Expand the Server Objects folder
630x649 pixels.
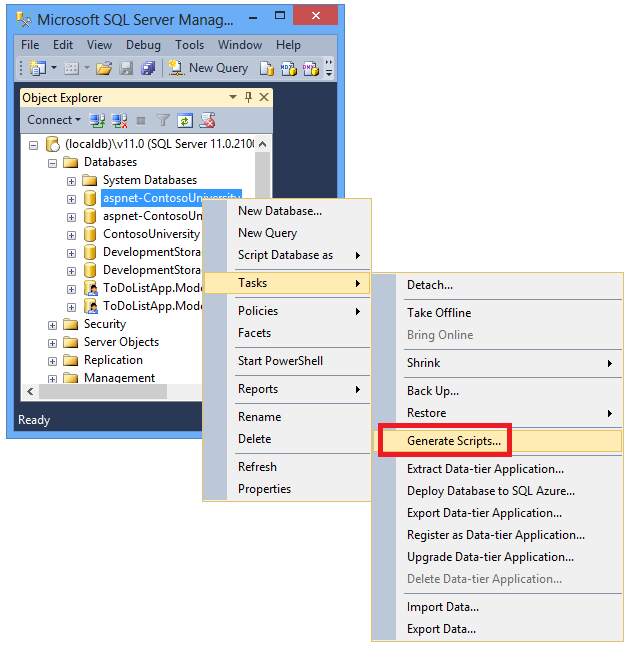click(x=52, y=343)
